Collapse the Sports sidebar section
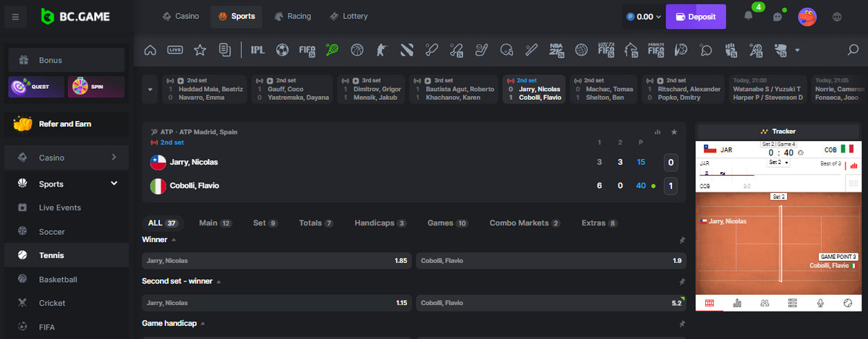The height and width of the screenshot is (339, 868). tap(114, 184)
